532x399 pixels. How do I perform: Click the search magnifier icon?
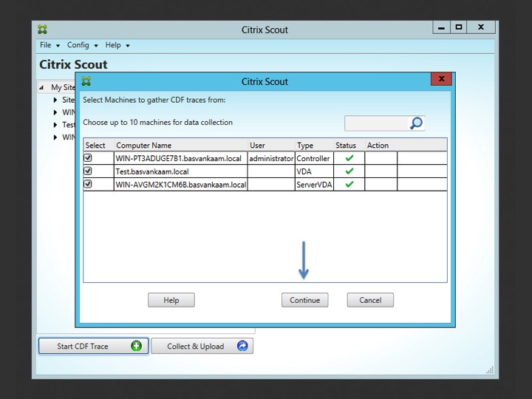tap(416, 123)
